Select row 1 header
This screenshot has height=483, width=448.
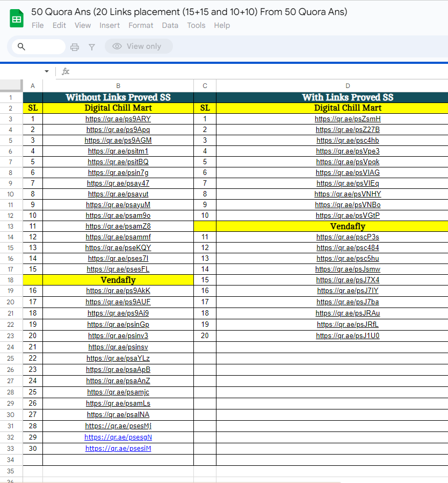click(x=11, y=97)
